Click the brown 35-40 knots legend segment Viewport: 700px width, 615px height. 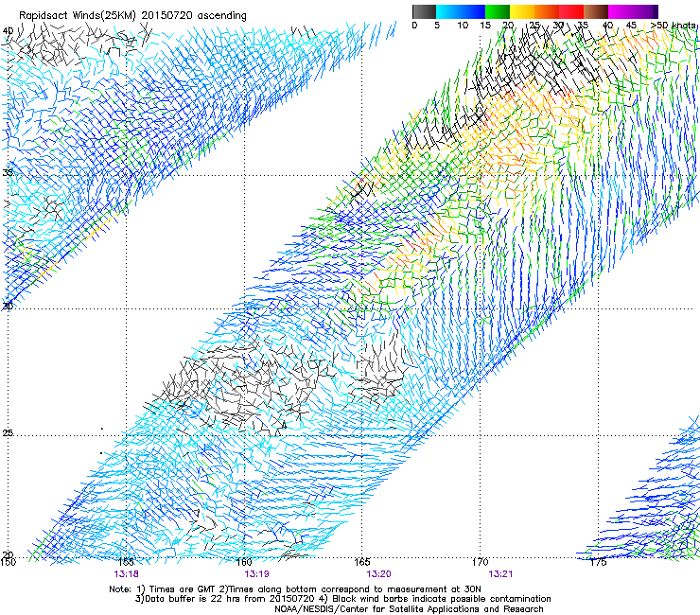pyautogui.click(x=596, y=11)
